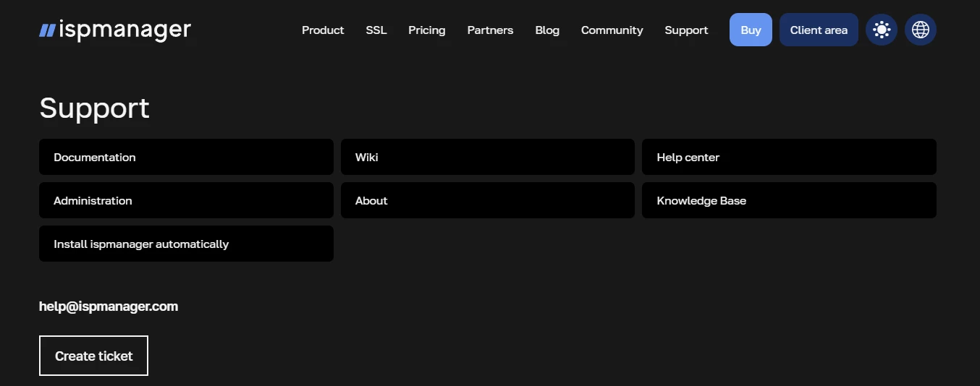The image size is (980, 386).
Task: Open the Documentation tile
Action: pos(186,157)
